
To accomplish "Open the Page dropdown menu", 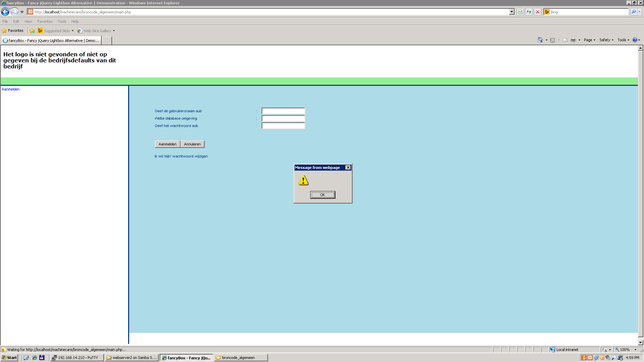I will pyautogui.click(x=590, y=40).
